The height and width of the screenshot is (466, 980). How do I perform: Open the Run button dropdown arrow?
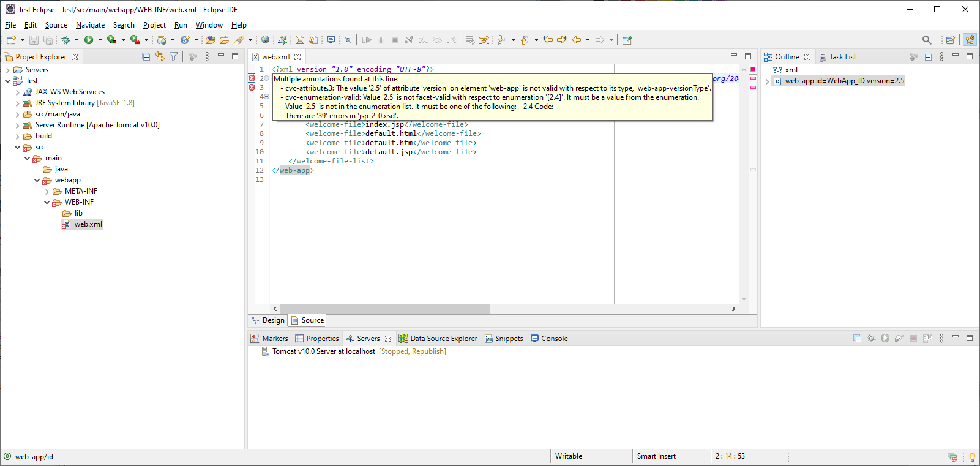coord(100,40)
